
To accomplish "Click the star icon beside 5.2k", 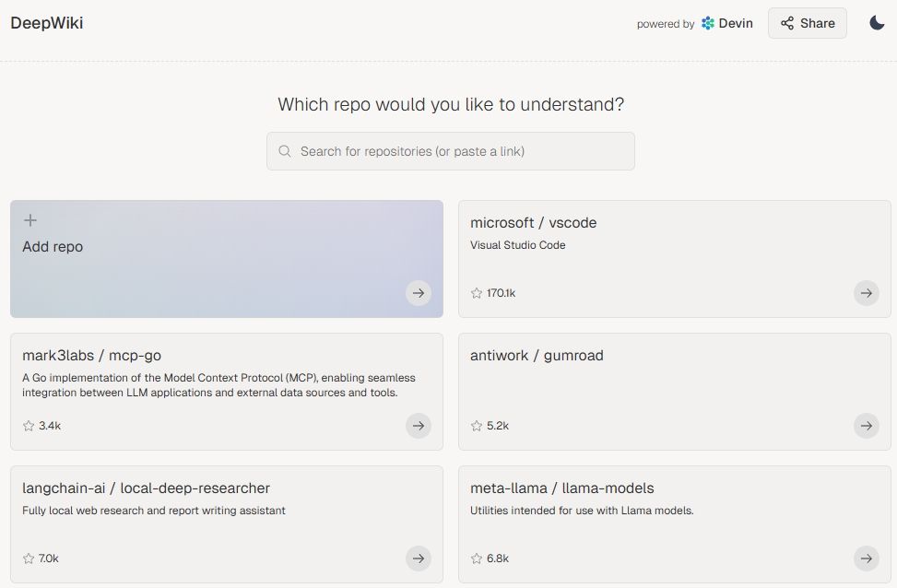I will [x=477, y=426].
